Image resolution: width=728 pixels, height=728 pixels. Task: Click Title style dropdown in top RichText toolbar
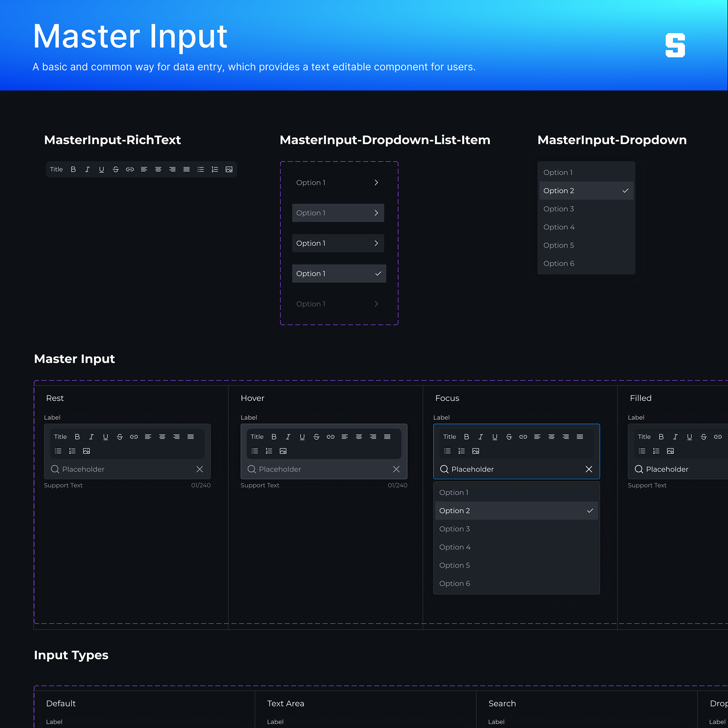(56, 169)
